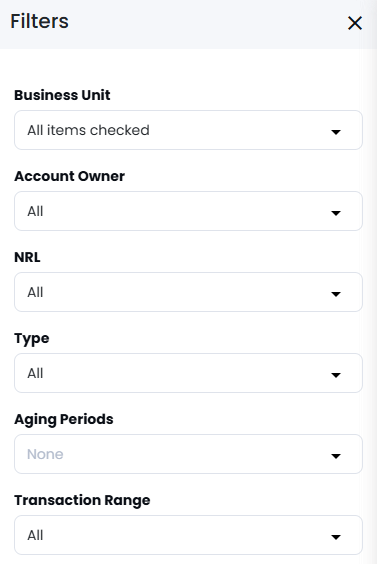Click the Type dropdown caret icon
Viewport: 377px width, 564px height.
(336, 375)
